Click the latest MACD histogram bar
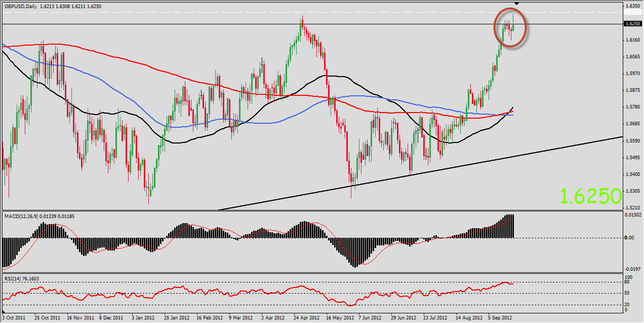The width and height of the screenshot is (644, 323). tap(513, 226)
